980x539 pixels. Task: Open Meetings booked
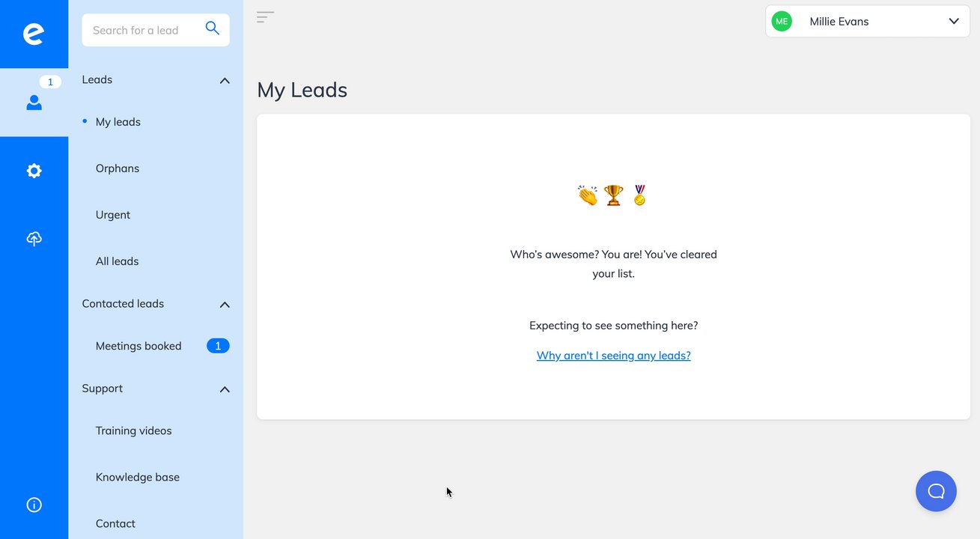(139, 346)
